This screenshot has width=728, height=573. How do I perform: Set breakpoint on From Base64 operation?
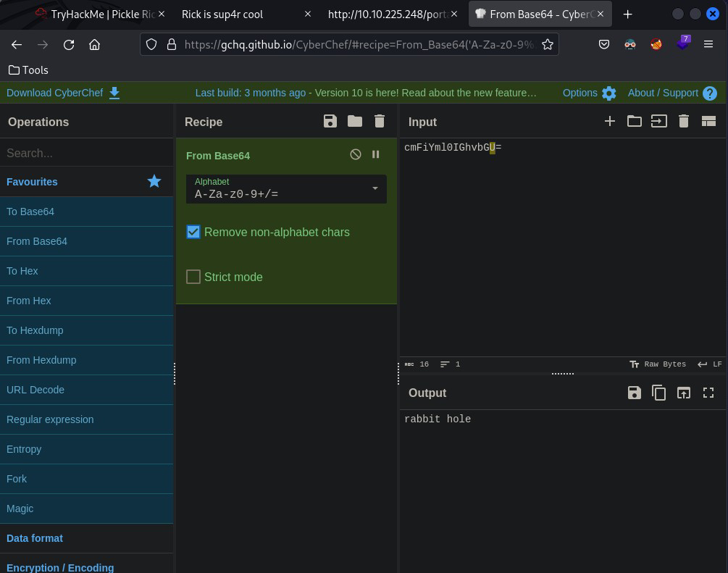375,154
